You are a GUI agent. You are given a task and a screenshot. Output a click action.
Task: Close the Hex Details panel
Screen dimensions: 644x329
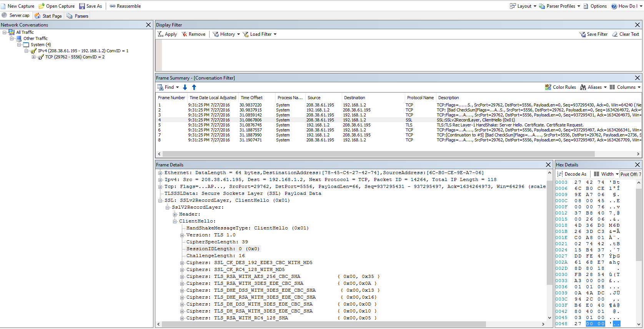(x=637, y=164)
